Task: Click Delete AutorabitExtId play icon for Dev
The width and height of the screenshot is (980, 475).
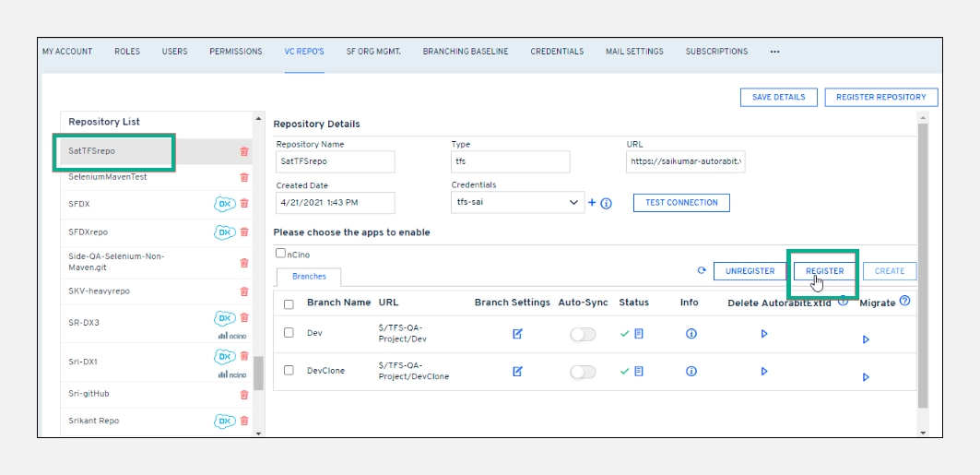Action: [763, 334]
